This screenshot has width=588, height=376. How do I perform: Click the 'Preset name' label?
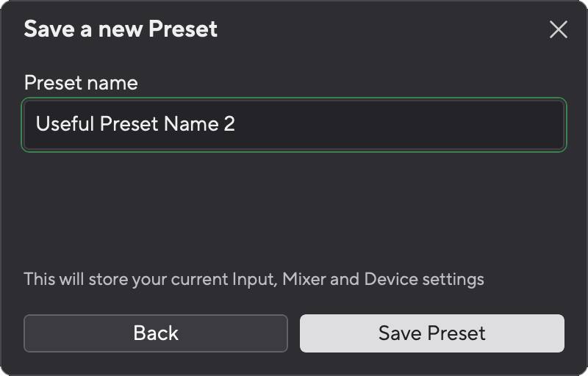point(81,82)
